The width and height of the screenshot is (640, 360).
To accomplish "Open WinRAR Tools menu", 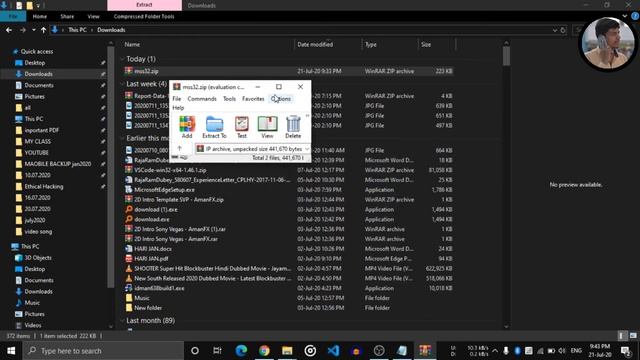I will click(229, 99).
